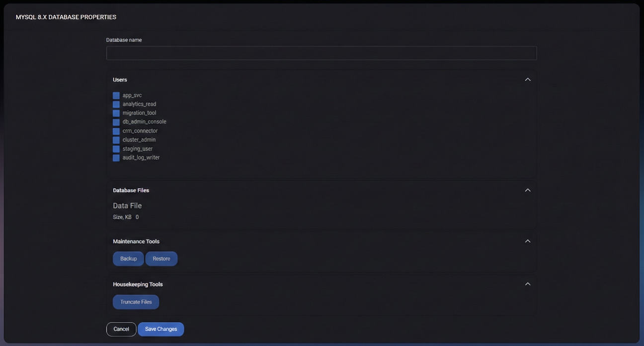Click the Truncate Files button
The image size is (644, 346).
click(x=136, y=302)
